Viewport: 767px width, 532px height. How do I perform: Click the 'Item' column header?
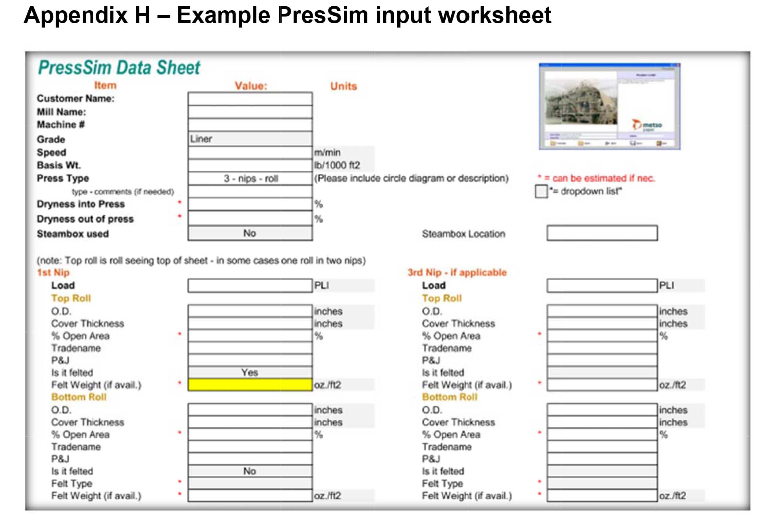coord(105,85)
